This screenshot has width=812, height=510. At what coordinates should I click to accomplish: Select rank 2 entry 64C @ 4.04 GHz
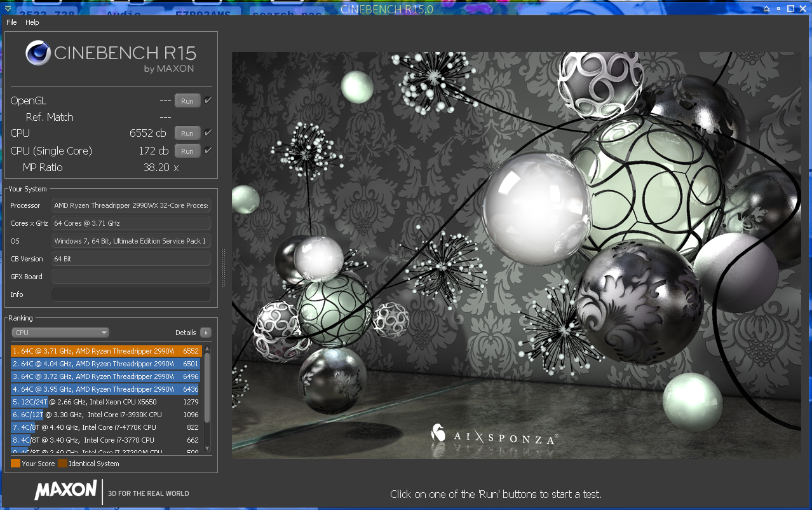pos(106,364)
